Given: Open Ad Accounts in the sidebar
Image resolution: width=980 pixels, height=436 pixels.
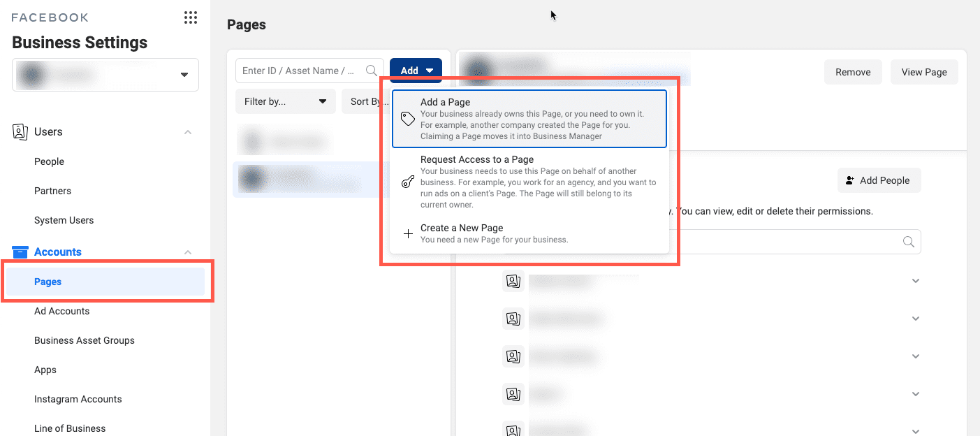Looking at the screenshot, I should click(61, 311).
